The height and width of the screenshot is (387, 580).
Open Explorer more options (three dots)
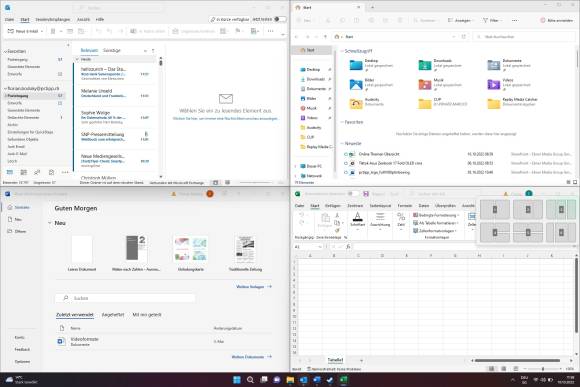(515, 20)
